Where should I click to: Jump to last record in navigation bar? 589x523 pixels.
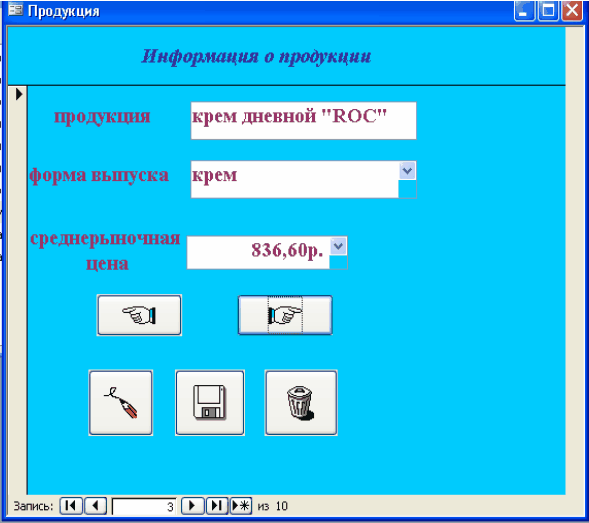(217, 506)
